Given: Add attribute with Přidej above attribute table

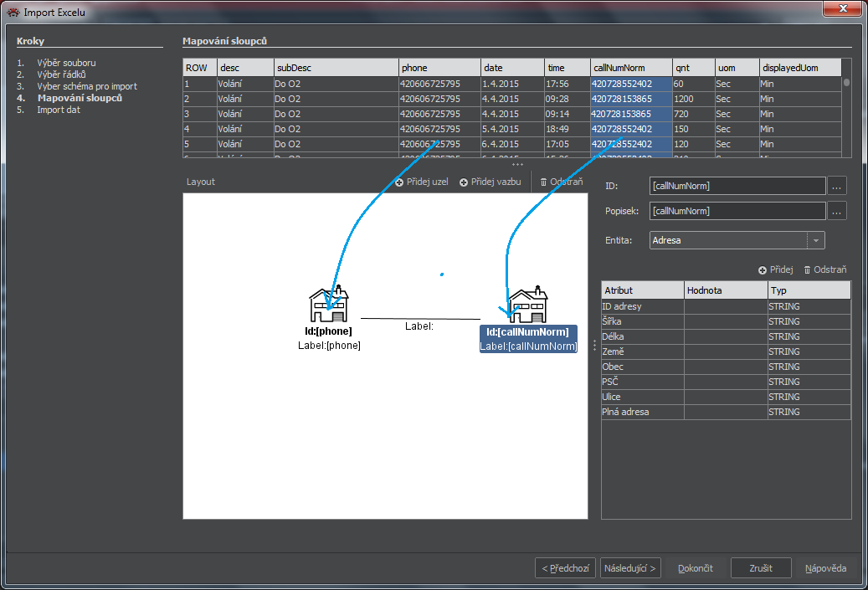Looking at the screenshot, I should coord(775,269).
